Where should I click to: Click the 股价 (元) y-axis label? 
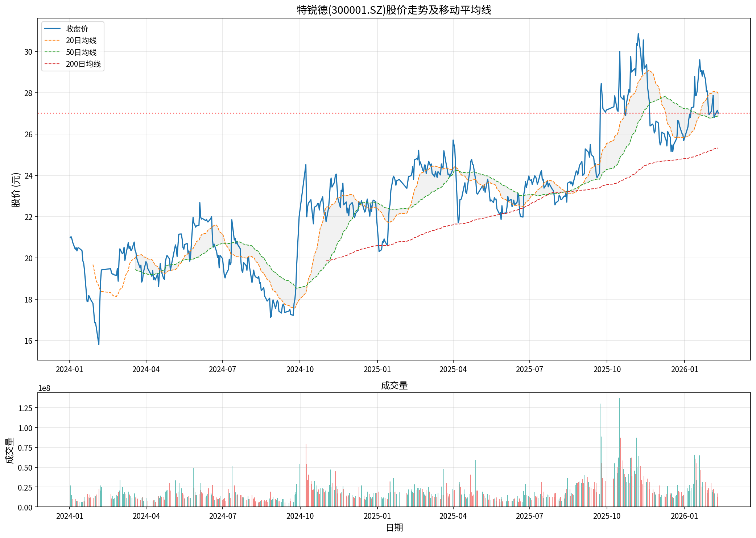coord(16,189)
